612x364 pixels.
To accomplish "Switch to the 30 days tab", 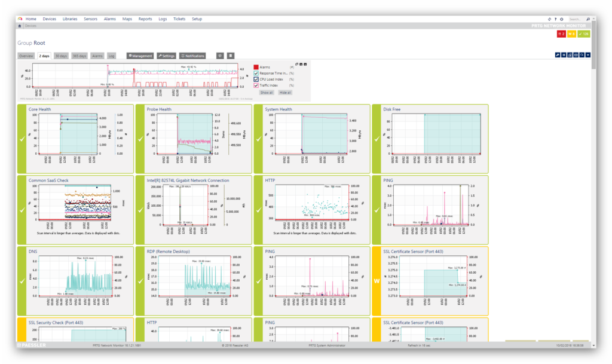I will (x=61, y=56).
